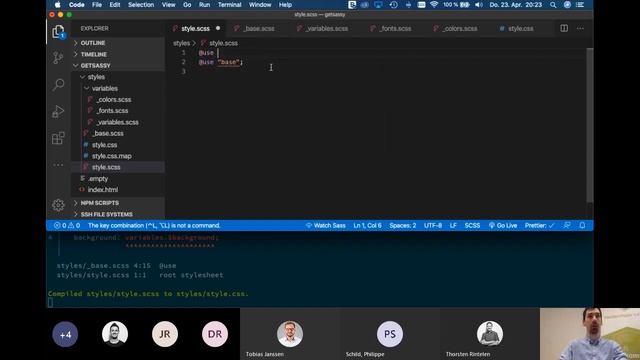Screen dimensions: 640x360
Task: Open macOS Spotlight search icon
Action: tap(553, 5)
